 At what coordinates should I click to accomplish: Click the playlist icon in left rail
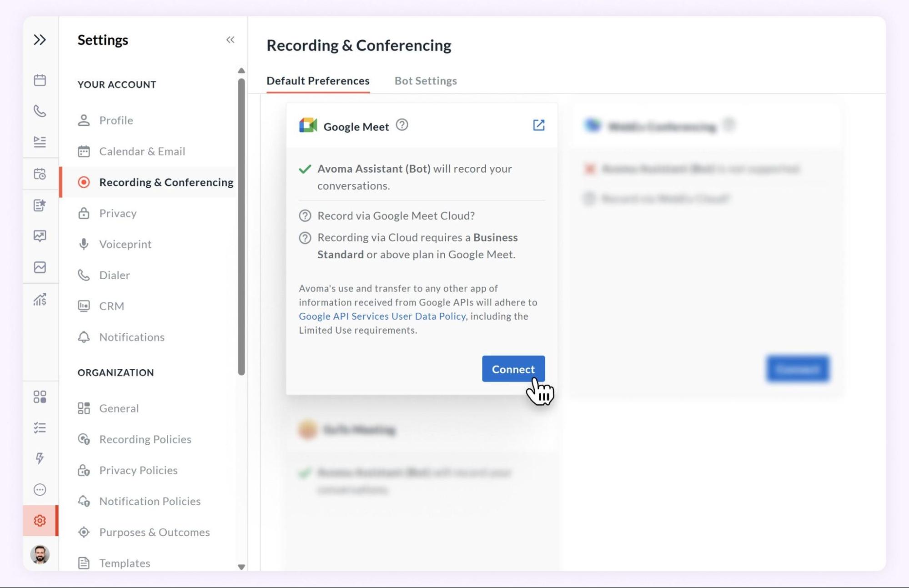pos(40,142)
